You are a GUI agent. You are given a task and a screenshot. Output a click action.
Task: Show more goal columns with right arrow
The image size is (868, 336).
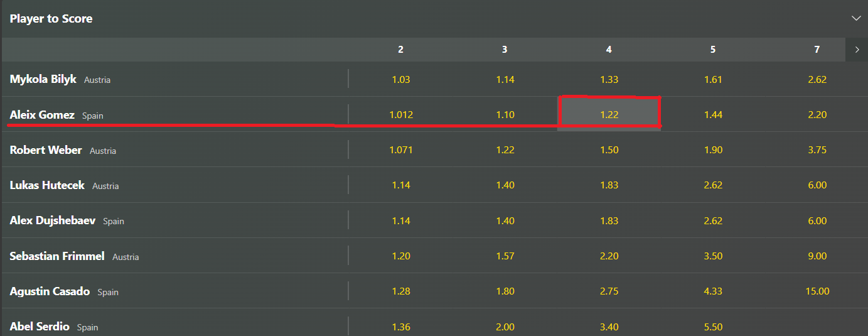[x=857, y=50]
